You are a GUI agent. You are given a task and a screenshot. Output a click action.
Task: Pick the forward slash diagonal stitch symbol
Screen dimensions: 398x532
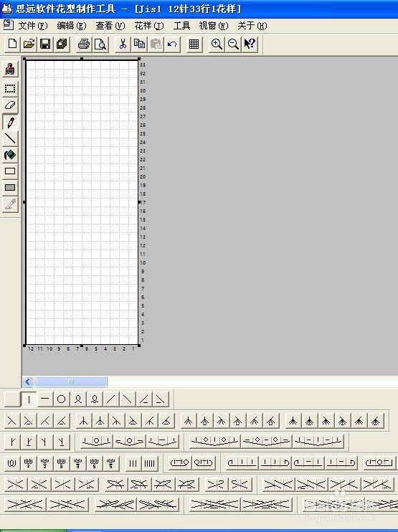(x=111, y=399)
